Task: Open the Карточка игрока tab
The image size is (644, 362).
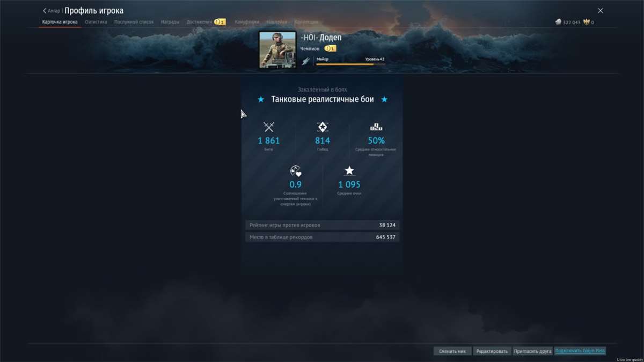Action: tap(60, 22)
